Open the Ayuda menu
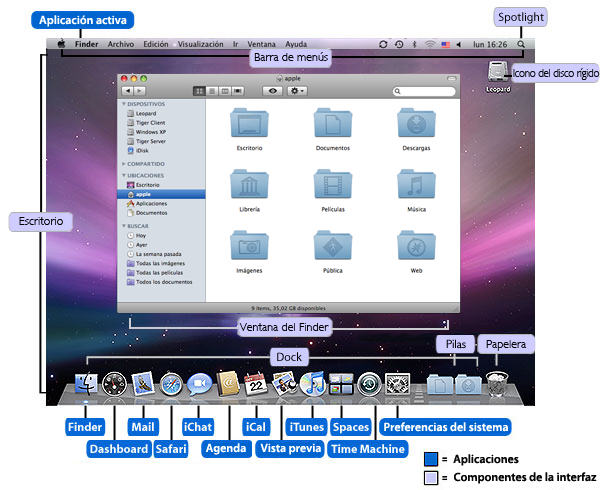This screenshot has height=490, width=600. pos(296,44)
